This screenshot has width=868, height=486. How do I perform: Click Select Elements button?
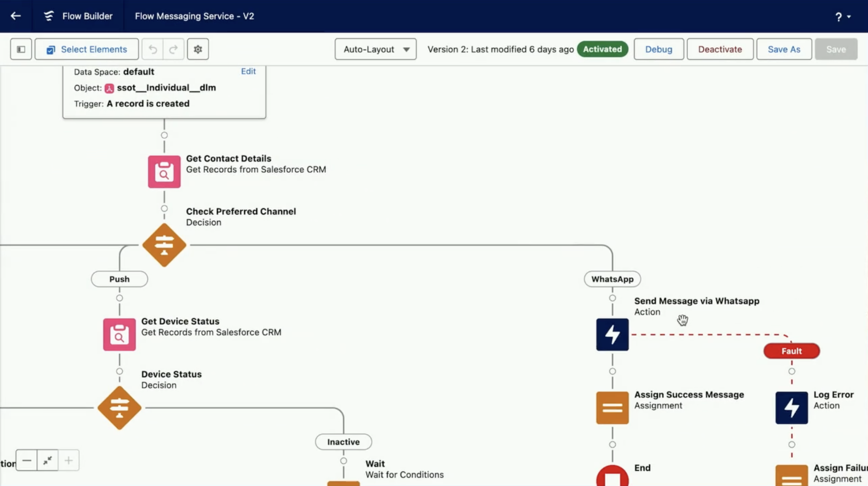(x=87, y=49)
